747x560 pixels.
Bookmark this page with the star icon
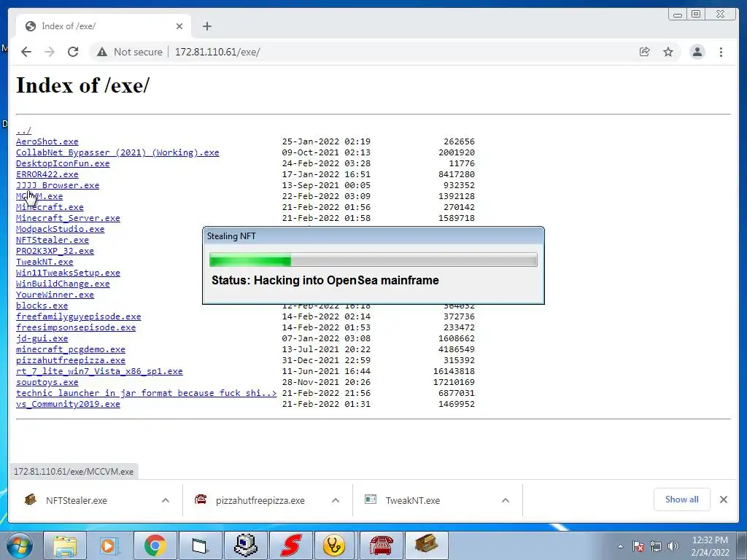pyautogui.click(x=668, y=52)
